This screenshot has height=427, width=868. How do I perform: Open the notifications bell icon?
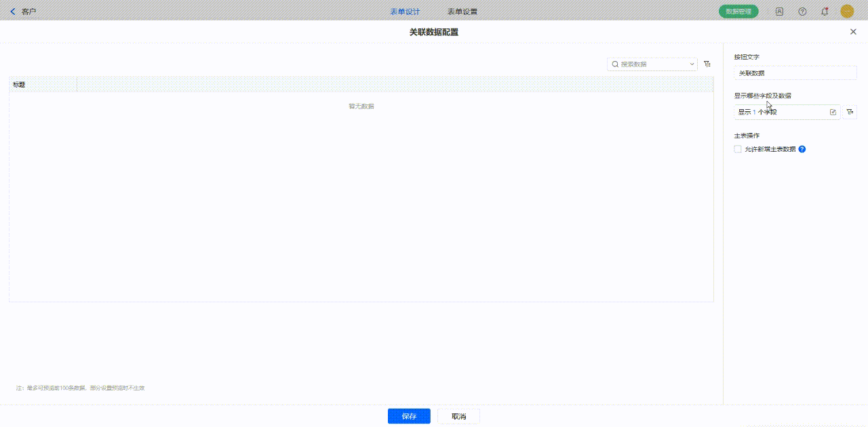[x=825, y=12]
